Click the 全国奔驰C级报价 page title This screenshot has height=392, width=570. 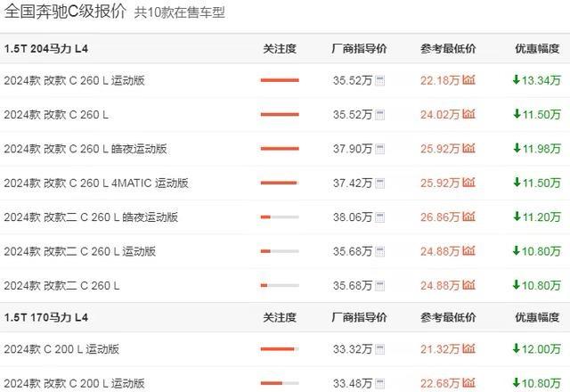[64, 14]
